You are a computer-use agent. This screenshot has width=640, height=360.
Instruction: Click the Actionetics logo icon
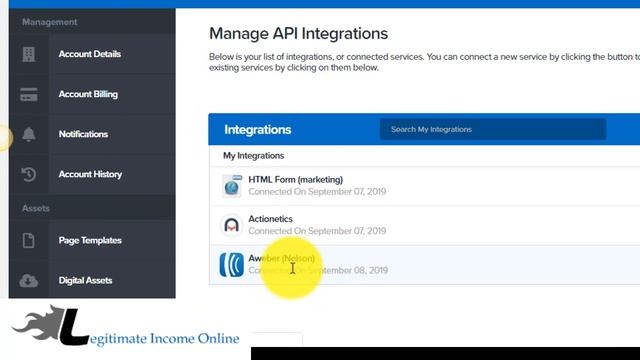[231, 225]
